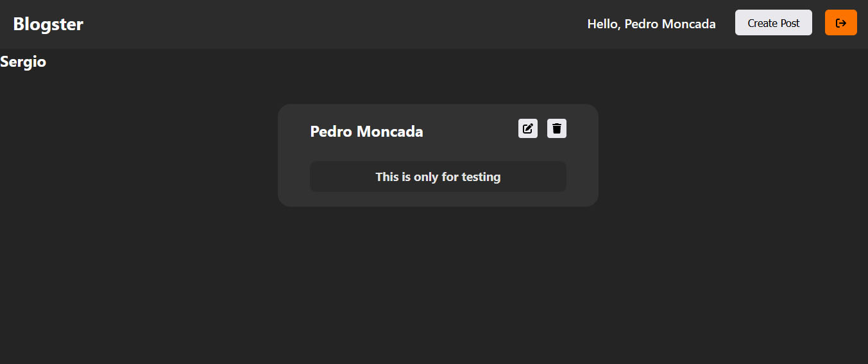Click the Blogster brand title in the header

click(48, 24)
